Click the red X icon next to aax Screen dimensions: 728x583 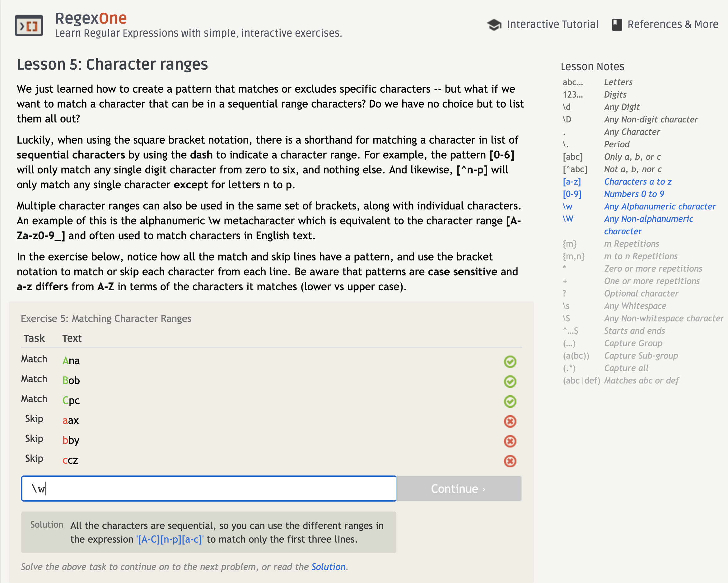tap(510, 421)
